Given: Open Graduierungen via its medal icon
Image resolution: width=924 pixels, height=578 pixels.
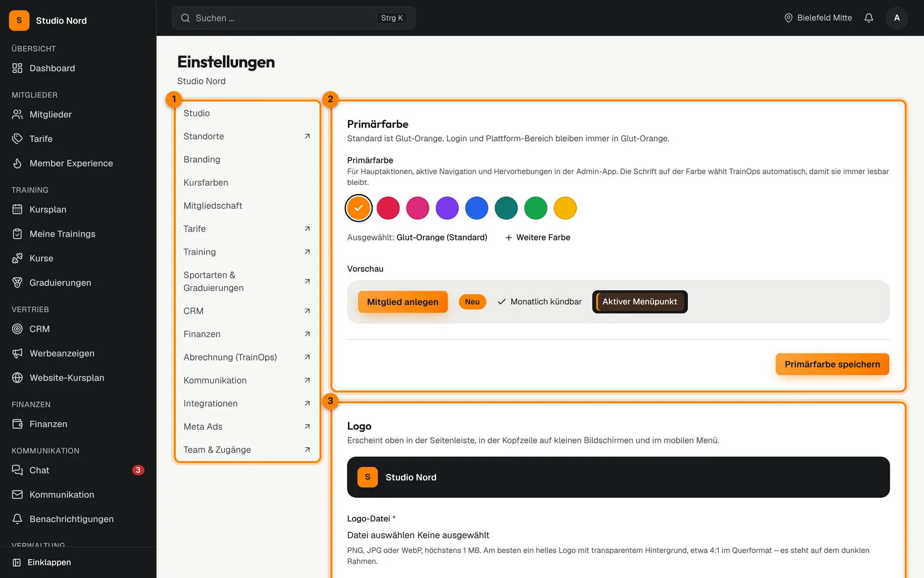Looking at the screenshot, I should [17, 283].
